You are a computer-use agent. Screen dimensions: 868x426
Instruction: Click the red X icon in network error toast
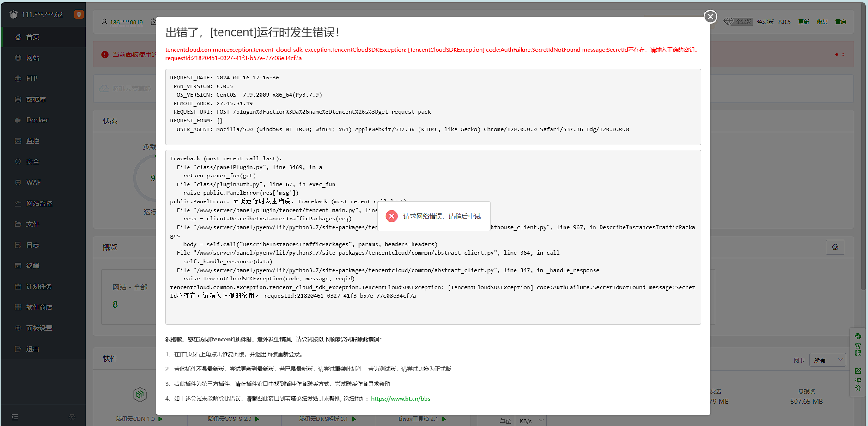coord(392,216)
